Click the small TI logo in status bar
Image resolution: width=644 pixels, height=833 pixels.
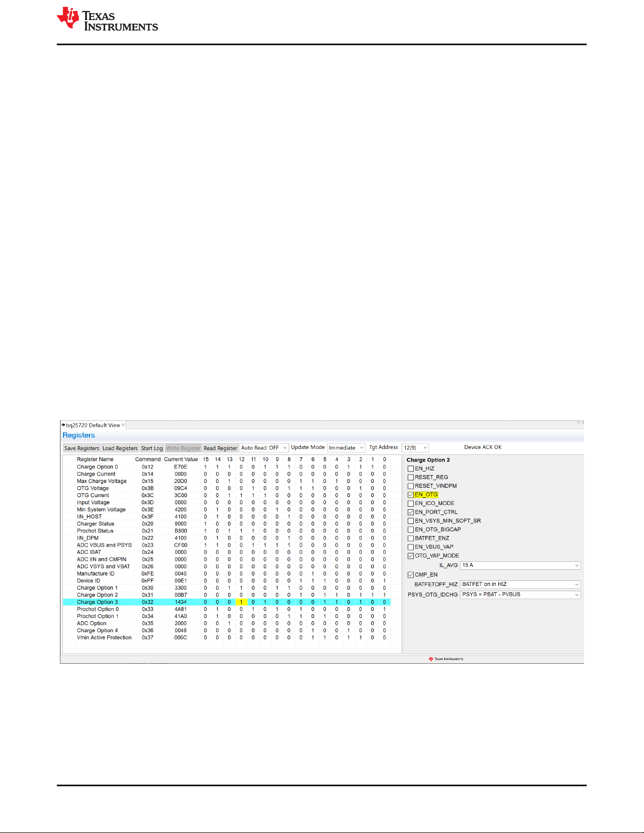[x=446, y=659]
